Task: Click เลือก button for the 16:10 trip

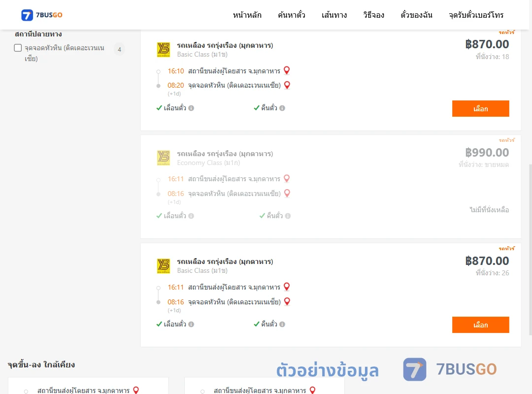Action: pos(480,108)
